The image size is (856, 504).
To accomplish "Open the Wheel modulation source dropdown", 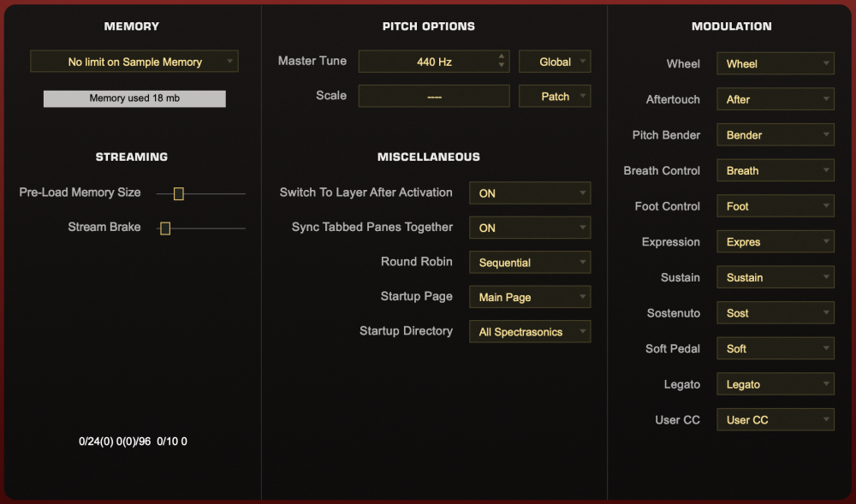I will (775, 63).
